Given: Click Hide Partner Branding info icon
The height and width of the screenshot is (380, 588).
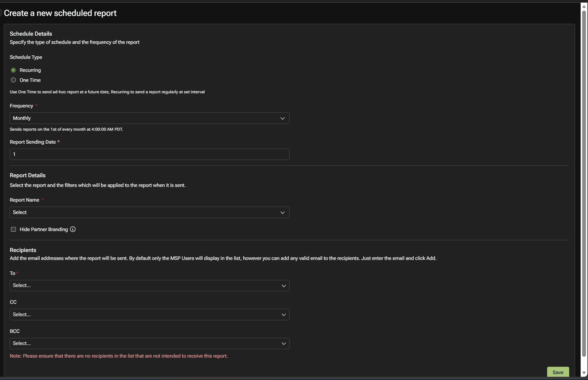Looking at the screenshot, I should coord(73,229).
